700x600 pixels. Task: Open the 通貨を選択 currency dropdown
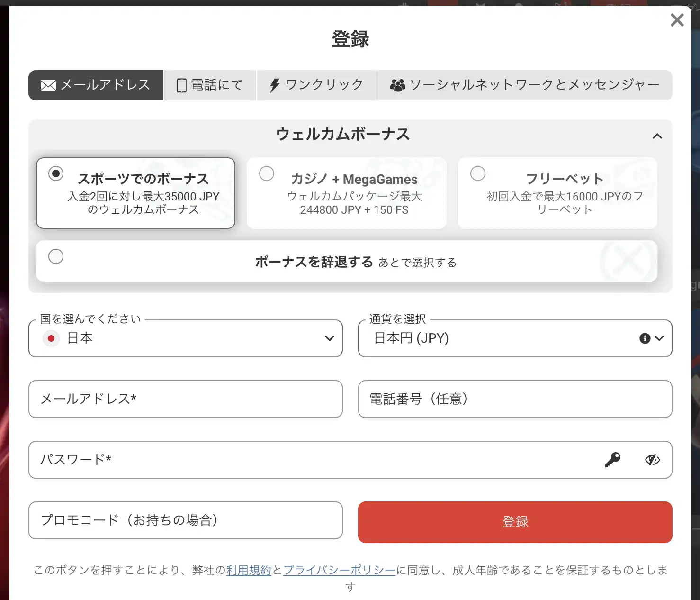[x=515, y=338]
